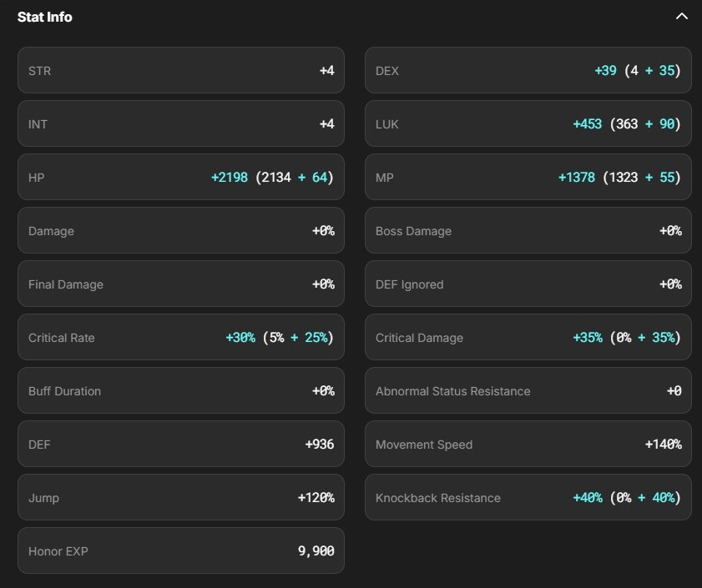Open the HP stat row

click(180, 178)
